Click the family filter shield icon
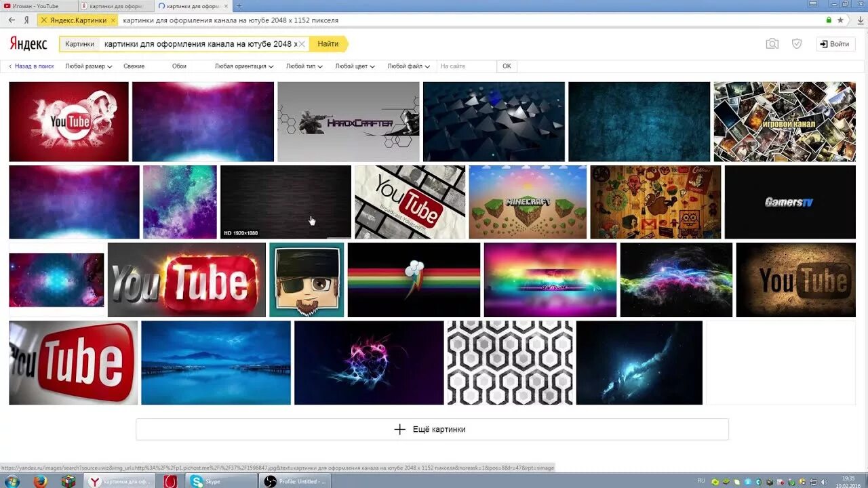Screen dimensions: 868x488 click(797, 43)
